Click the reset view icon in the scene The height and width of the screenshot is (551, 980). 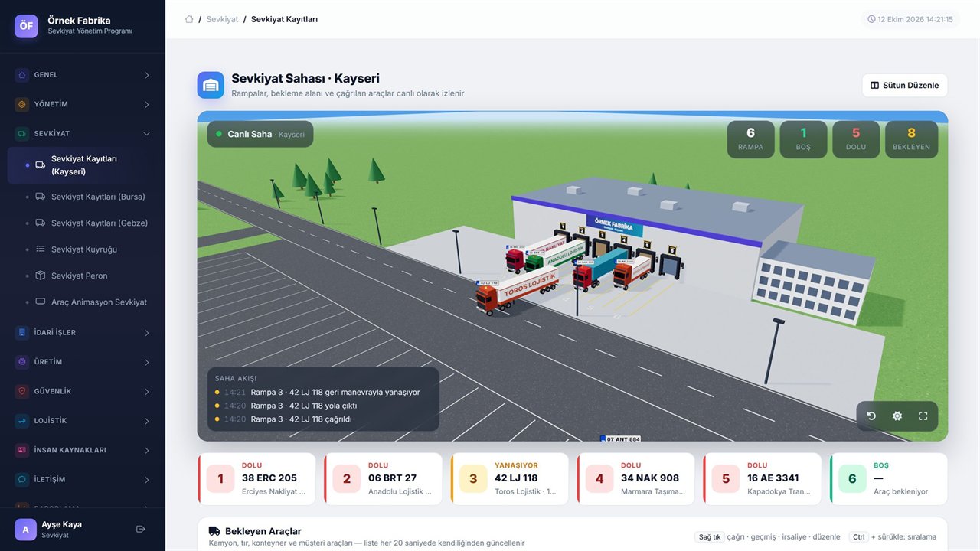click(871, 416)
